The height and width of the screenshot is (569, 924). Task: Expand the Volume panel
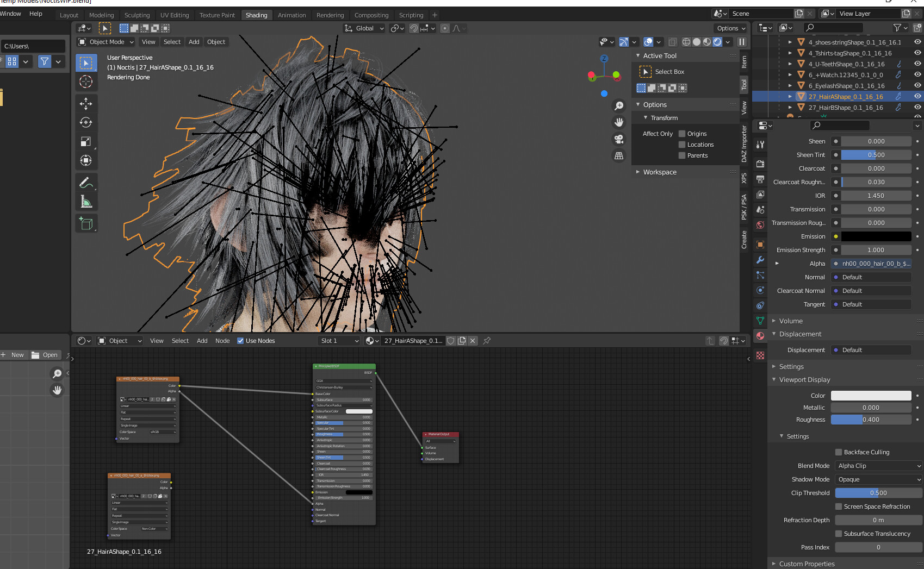pyautogui.click(x=791, y=321)
